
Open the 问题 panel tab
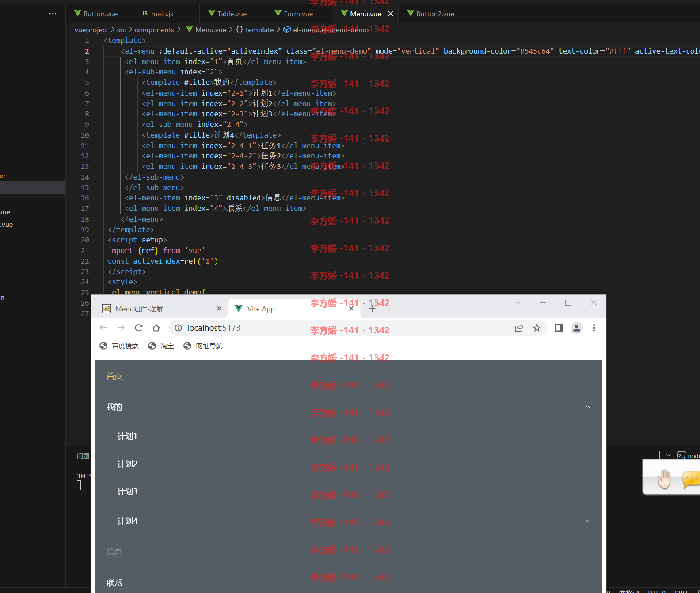pyautogui.click(x=83, y=456)
